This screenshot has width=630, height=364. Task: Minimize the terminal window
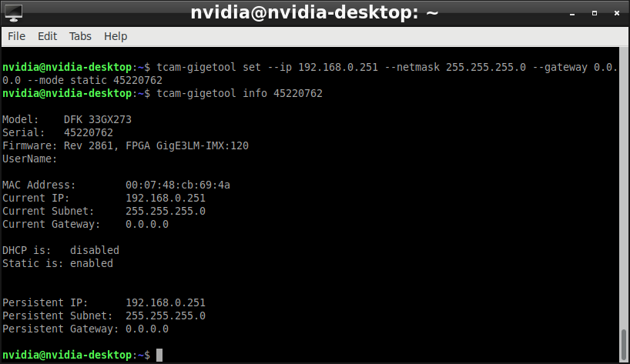coord(572,14)
